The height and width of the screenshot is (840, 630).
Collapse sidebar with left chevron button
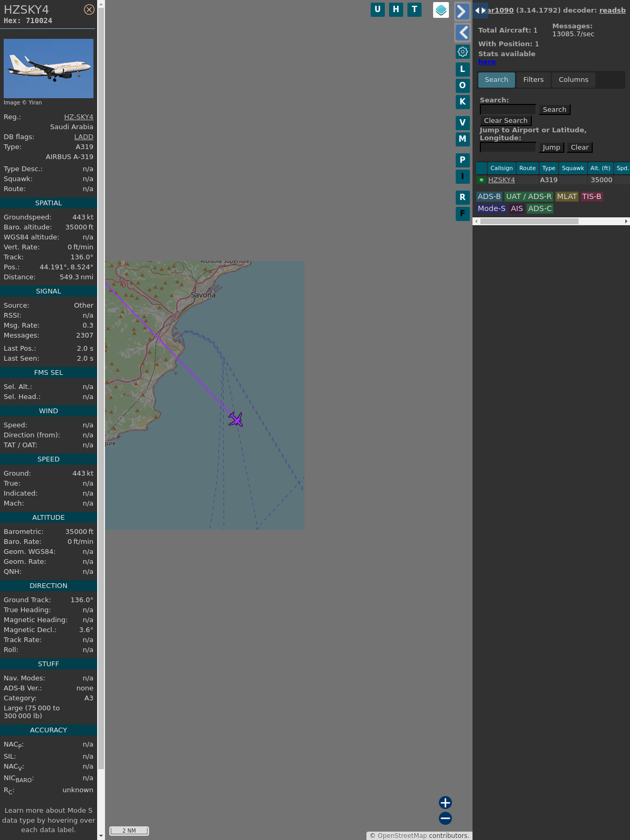point(462,33)
